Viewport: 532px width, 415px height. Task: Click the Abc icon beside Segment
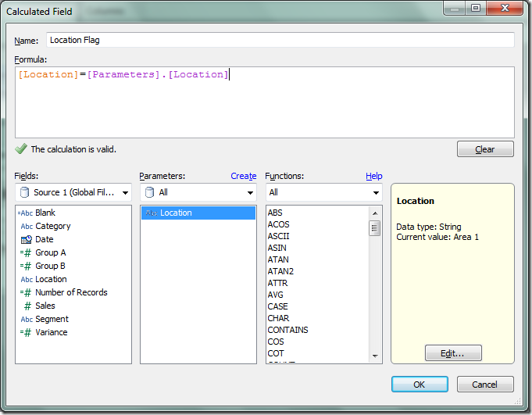tap(27, 320)
